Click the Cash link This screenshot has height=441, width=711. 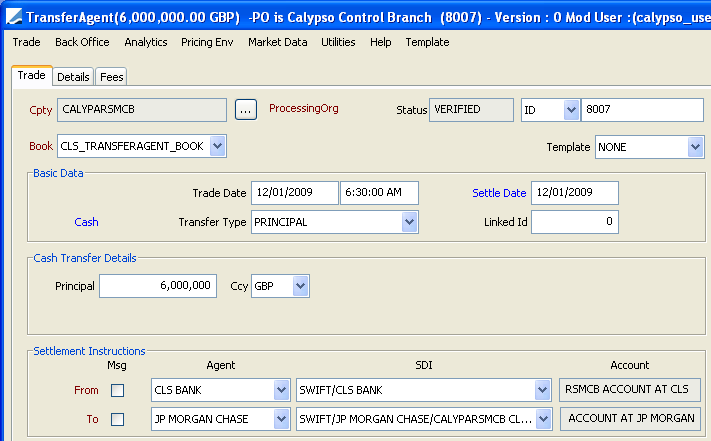point(86,222)
